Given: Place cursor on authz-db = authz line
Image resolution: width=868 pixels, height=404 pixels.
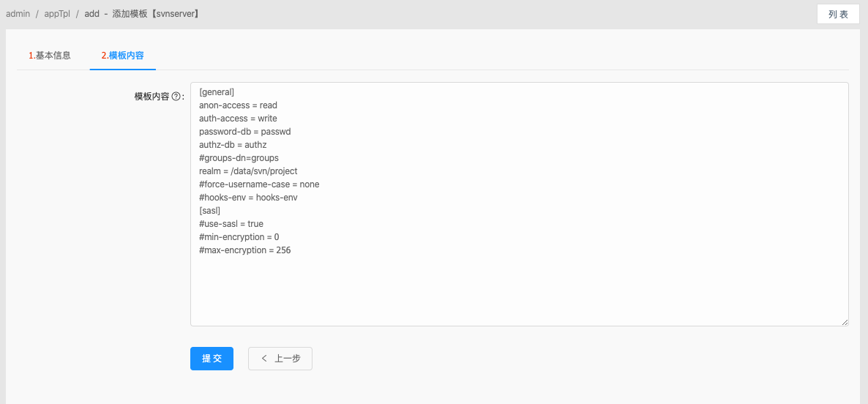Looking at the screenshot, I should tap(233, 144).
